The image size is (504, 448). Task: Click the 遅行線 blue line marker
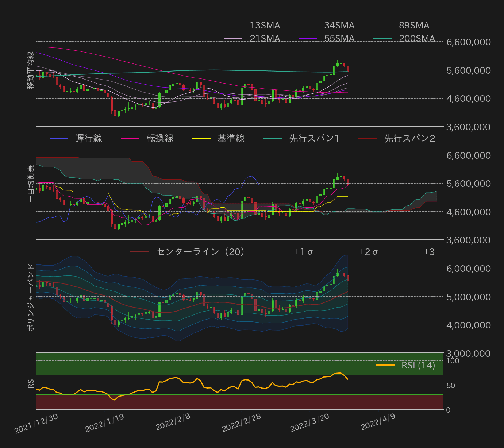click(x=58, y=139)
